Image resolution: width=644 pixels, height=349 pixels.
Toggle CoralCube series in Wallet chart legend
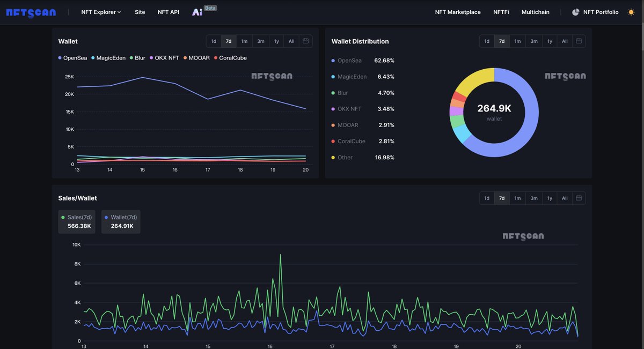pos(230,58)
